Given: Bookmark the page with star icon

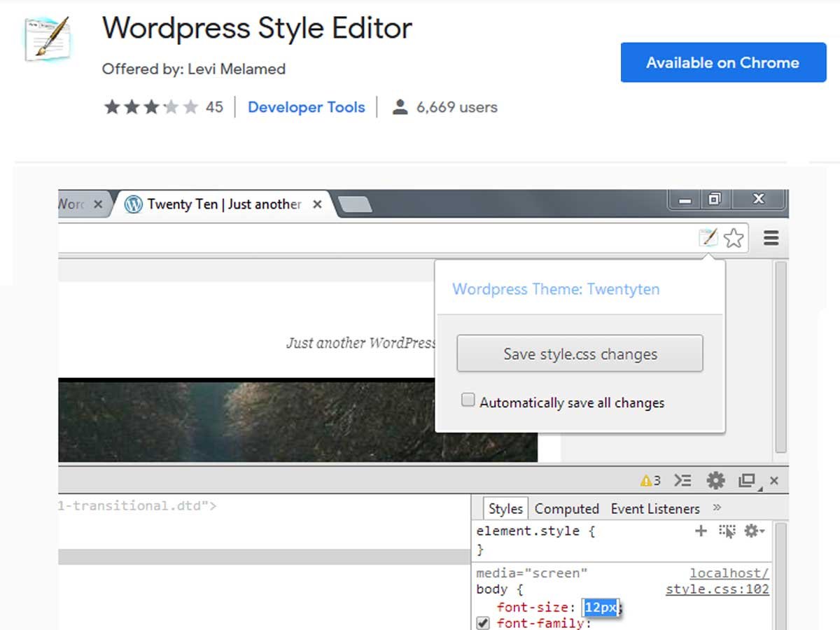Looking at the screenshot, I should (734, 238).
